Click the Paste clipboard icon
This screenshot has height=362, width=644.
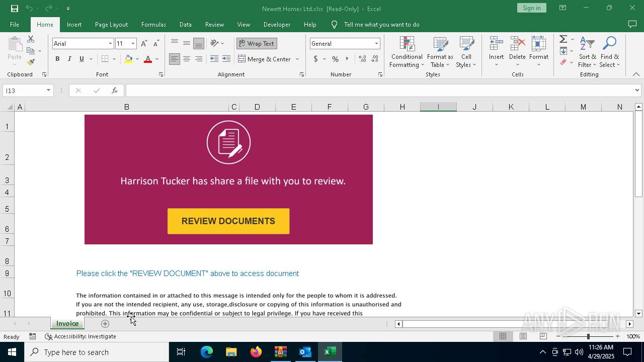[15, 44]
